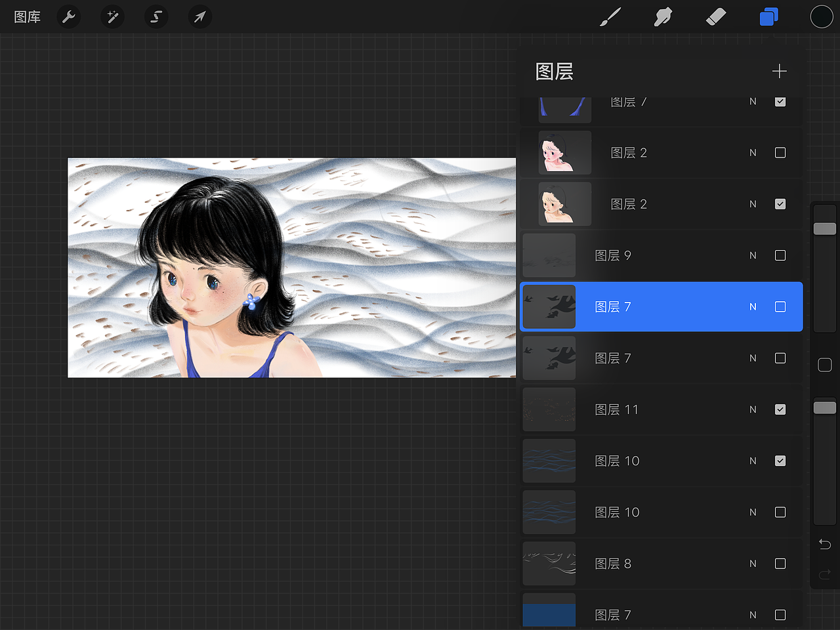Tap the 图层 8 line-sketch thumbnail
Screen dimensions: 840x630
coord(549,564)
